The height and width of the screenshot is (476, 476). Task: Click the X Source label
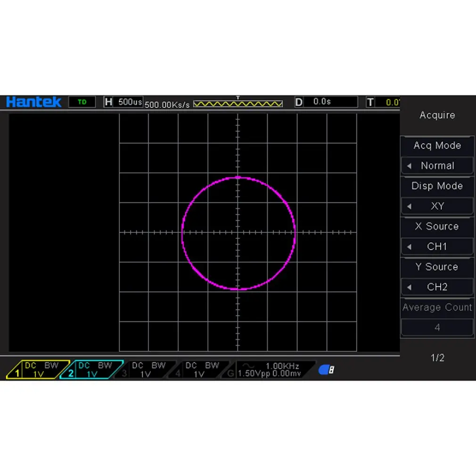(x=437, y=226)
